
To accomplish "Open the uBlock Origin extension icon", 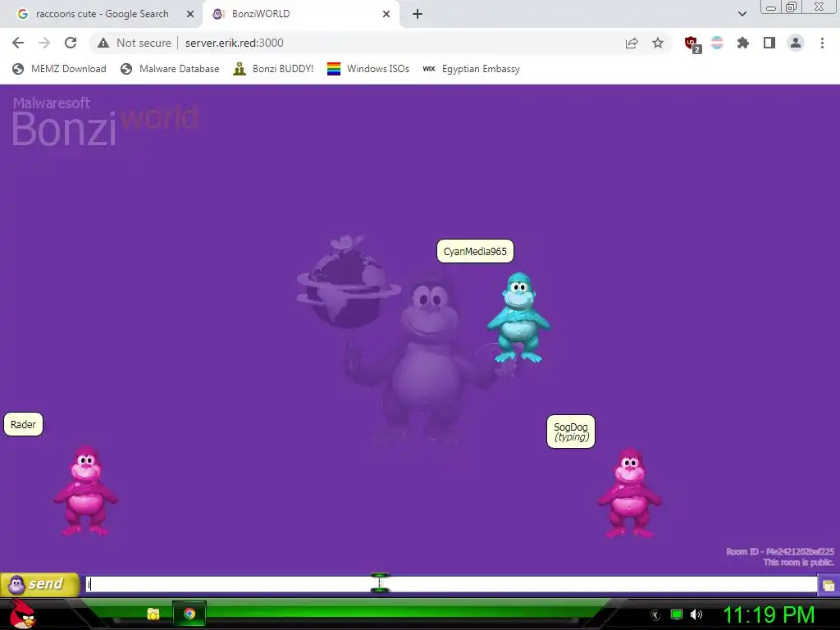I will pos(692,43).
